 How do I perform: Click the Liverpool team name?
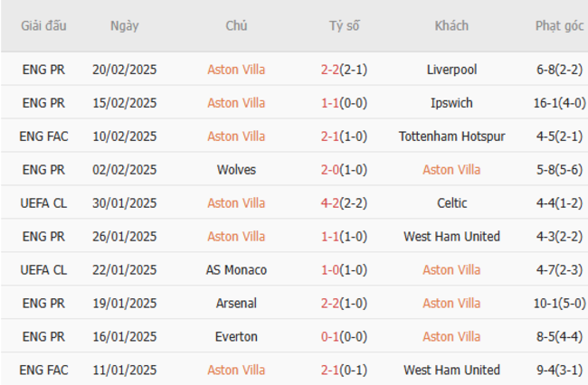pos(451,70)
